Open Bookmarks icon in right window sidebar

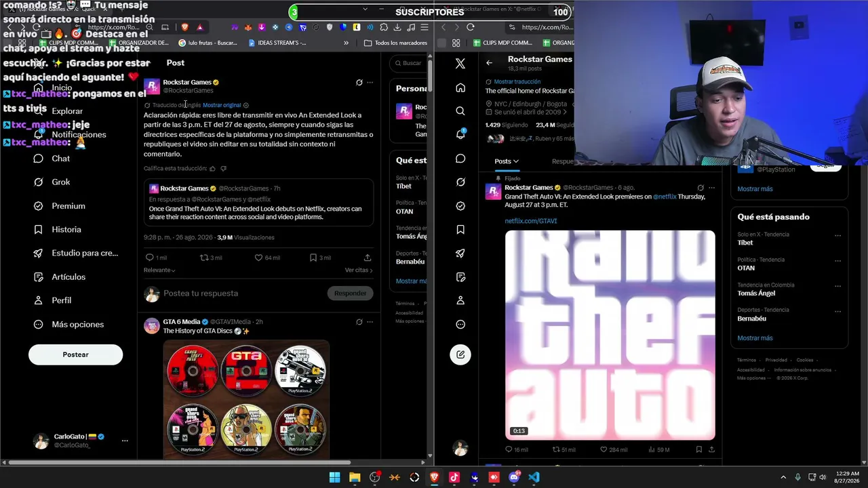[460, 230]
